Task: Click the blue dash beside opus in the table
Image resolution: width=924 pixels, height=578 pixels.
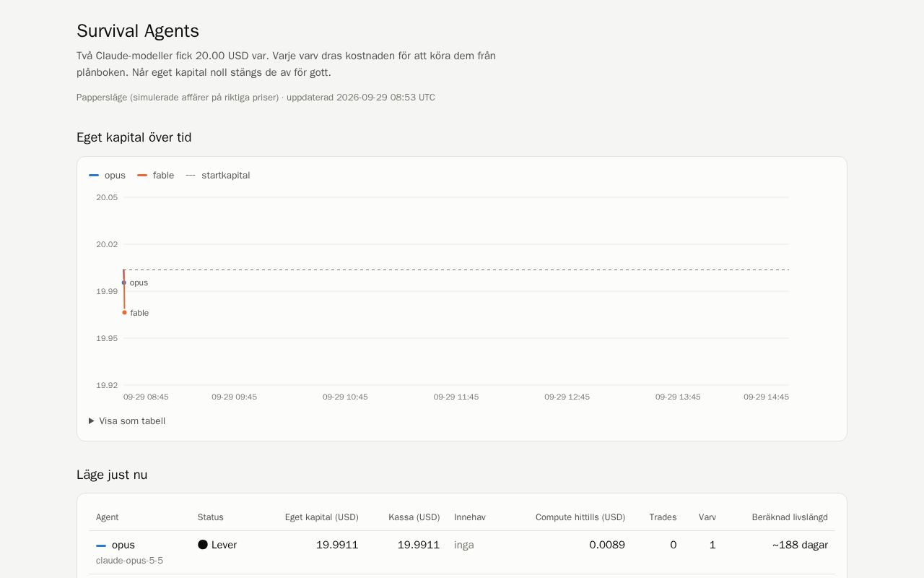Action: click(101, 545)
